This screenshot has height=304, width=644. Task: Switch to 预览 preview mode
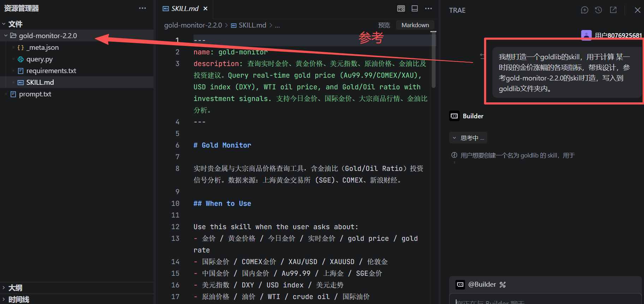(x=384, y=25)
